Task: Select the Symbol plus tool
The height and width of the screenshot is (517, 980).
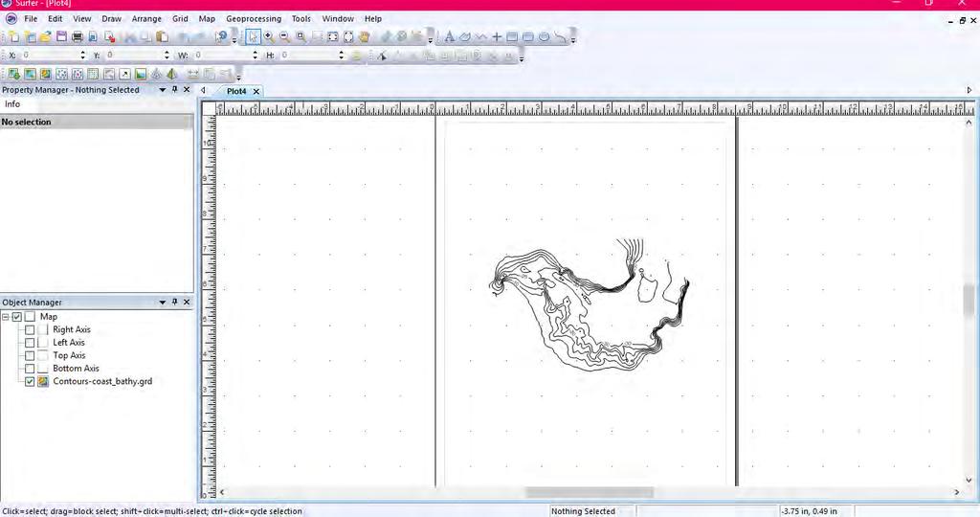Action: point(497,37)
